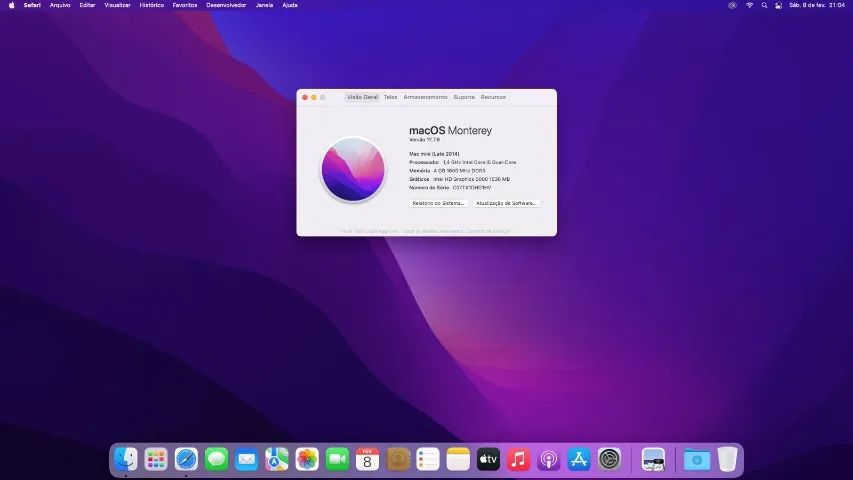Click the Wi-Fi status icon
This screenshot has width=853, height=480.
749,5
